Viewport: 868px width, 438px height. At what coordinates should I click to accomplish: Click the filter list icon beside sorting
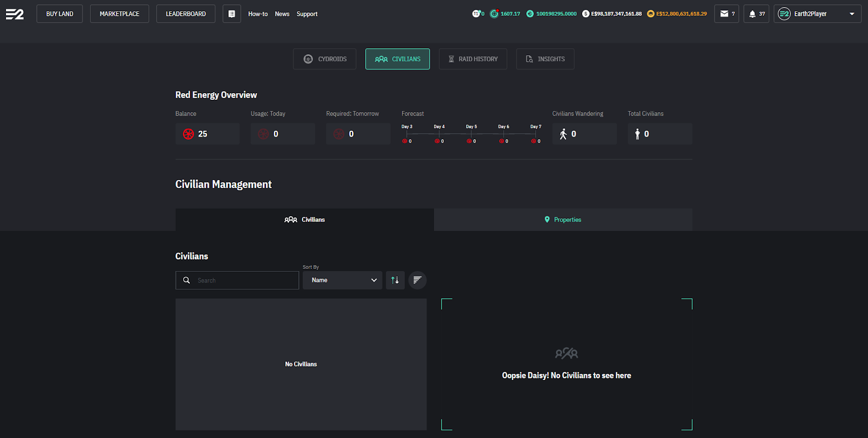pyautogui.click(x=417, y=280)
